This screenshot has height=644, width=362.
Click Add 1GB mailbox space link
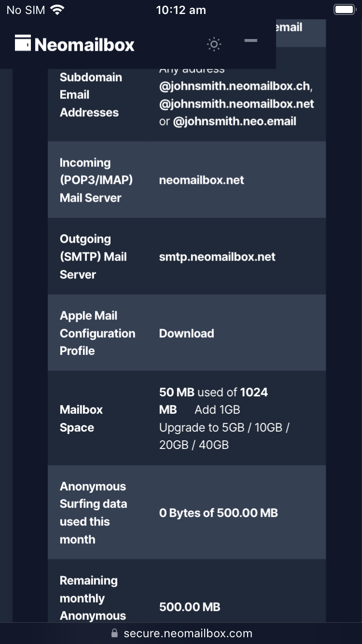(x=217, y=409)
